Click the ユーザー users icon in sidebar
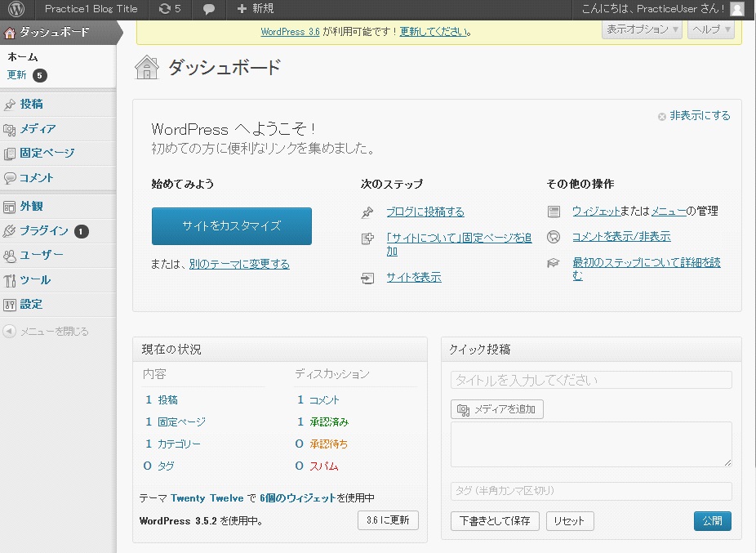This screenshot has width=756, height=553. pos(10,256)
